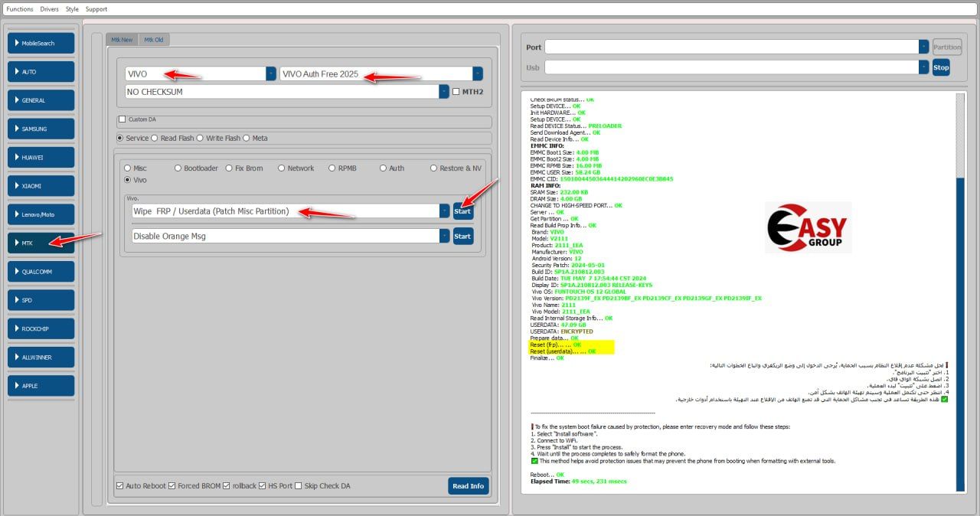This screenshot has height=516, width=980.
Task: Select the ALLWINNER sidebar category
Action: coord(41,358)
